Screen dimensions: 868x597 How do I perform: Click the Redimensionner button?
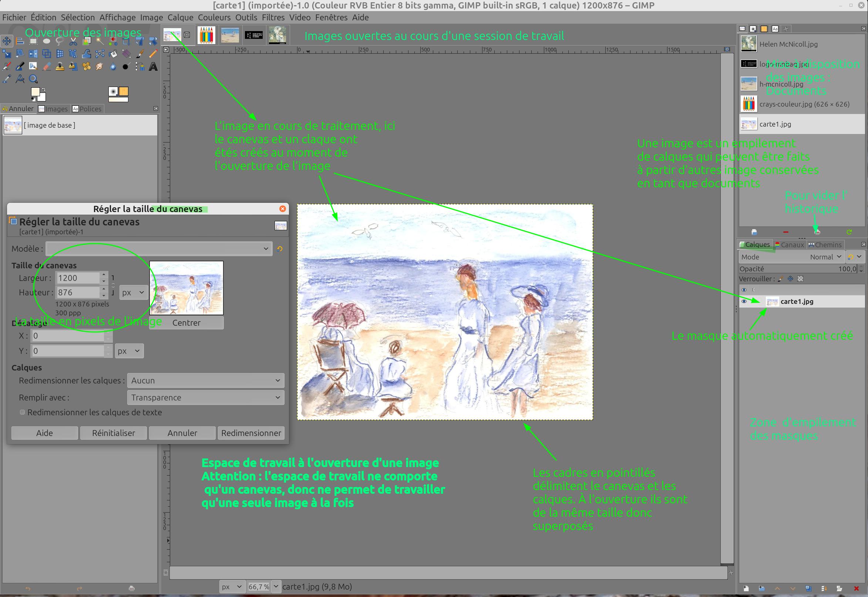coord(251,433)
